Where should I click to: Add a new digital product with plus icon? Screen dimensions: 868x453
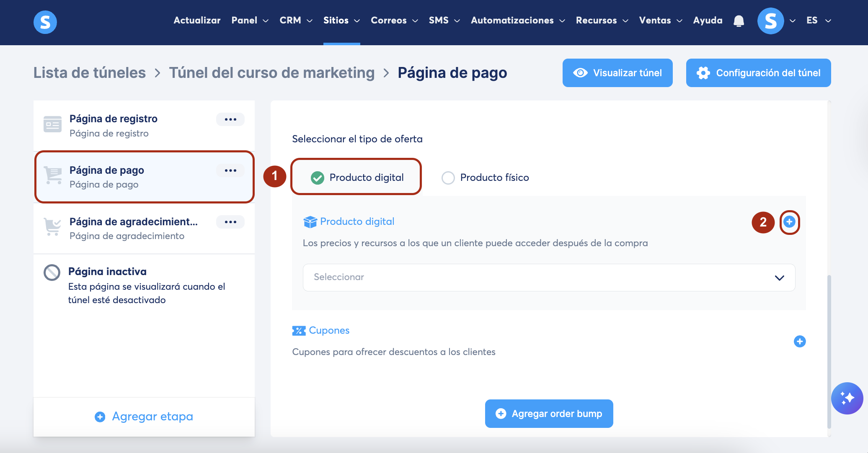(x=789, y=222)
